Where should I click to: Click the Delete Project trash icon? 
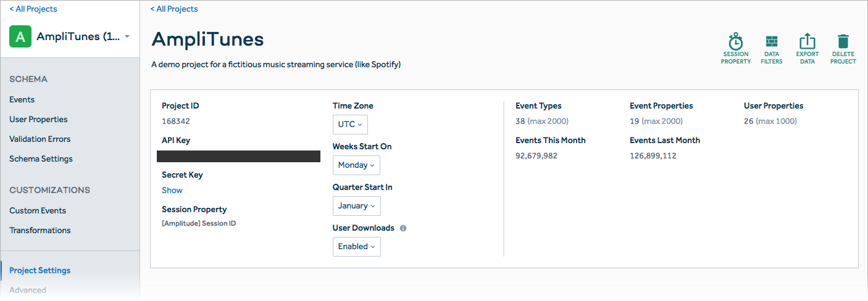click(x=843, y=41)
